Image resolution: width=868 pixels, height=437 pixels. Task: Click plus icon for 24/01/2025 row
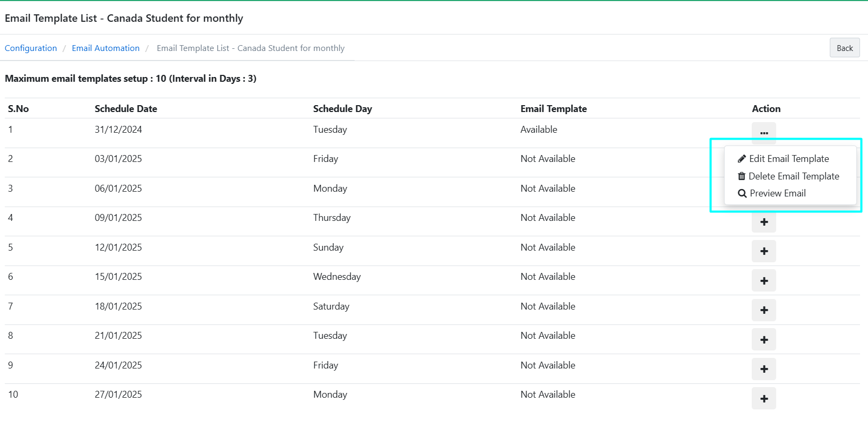click(763, 369)
